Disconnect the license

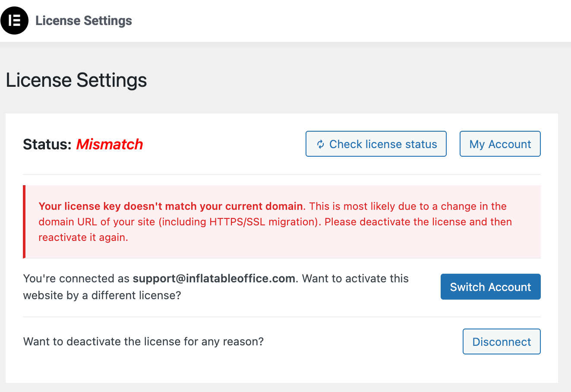tap(502, 342)
